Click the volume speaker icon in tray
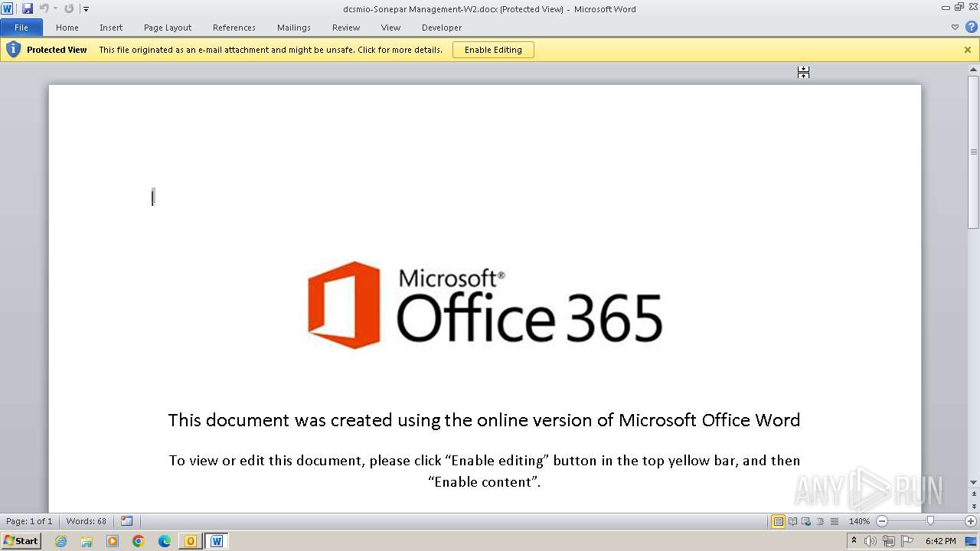 coord(871,541)
